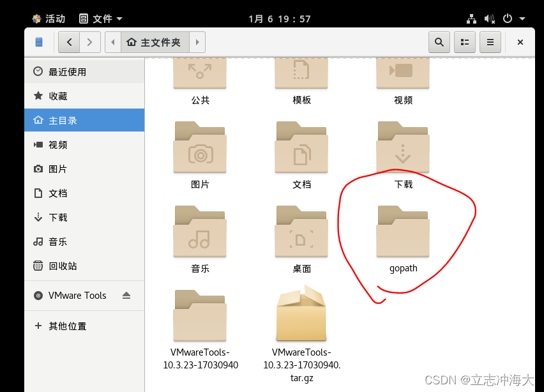The width and height of the screenshot is (544, 392).
Task: Click the 主文件夹 path button
Action: pyautogui.click(x=155, y=42)
